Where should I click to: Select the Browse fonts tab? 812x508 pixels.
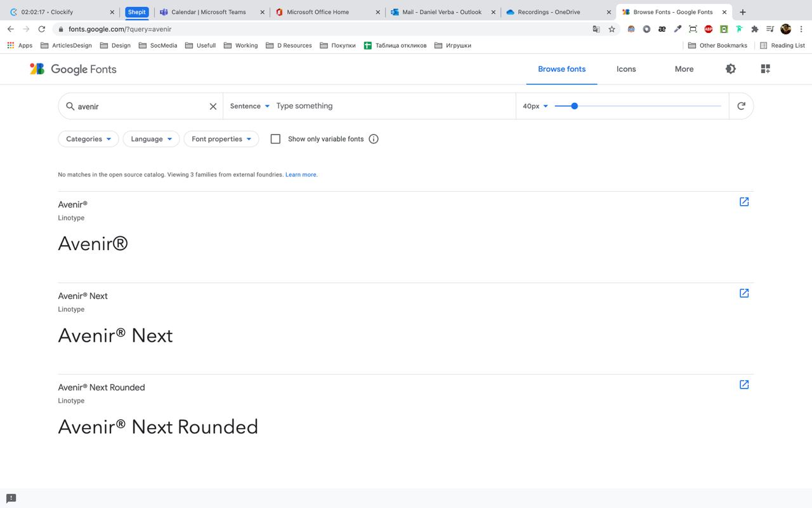pos(561,69)
